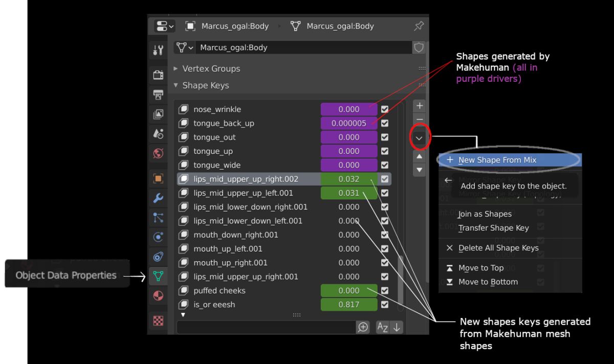Toggle the list filter options triangle

coord(183,315)
